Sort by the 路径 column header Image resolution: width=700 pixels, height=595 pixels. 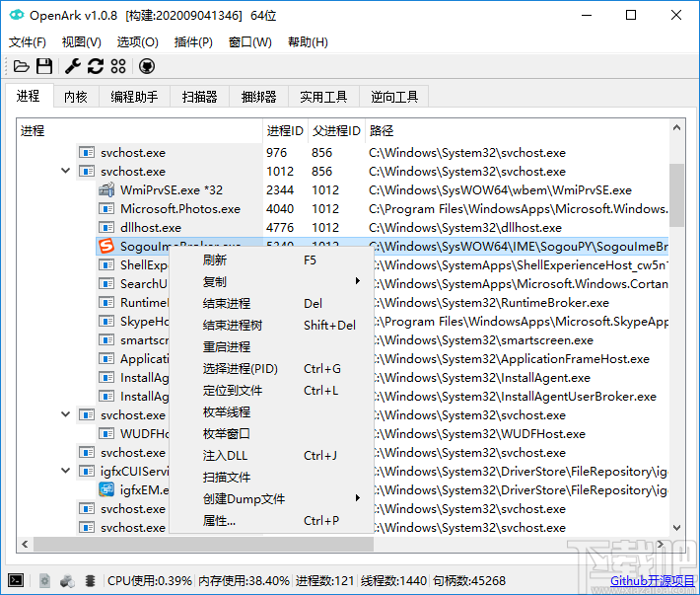[517, 131]
